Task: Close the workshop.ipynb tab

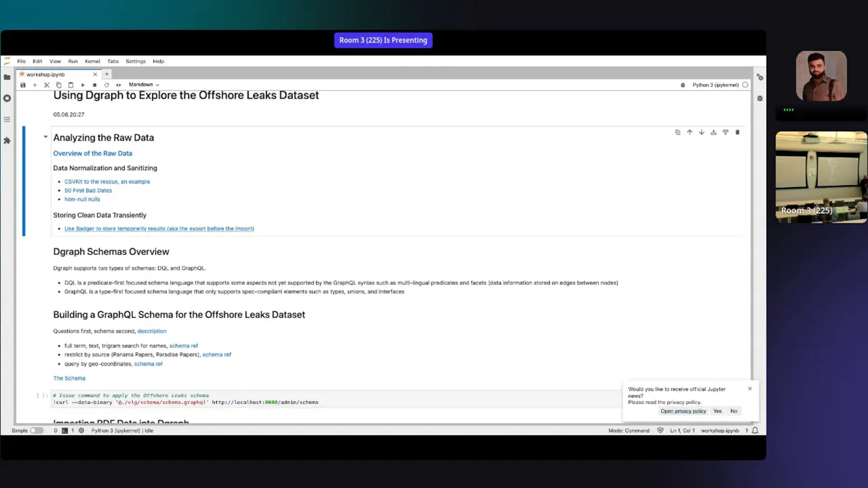Action: pyautogui.click(x=95, y=75)
